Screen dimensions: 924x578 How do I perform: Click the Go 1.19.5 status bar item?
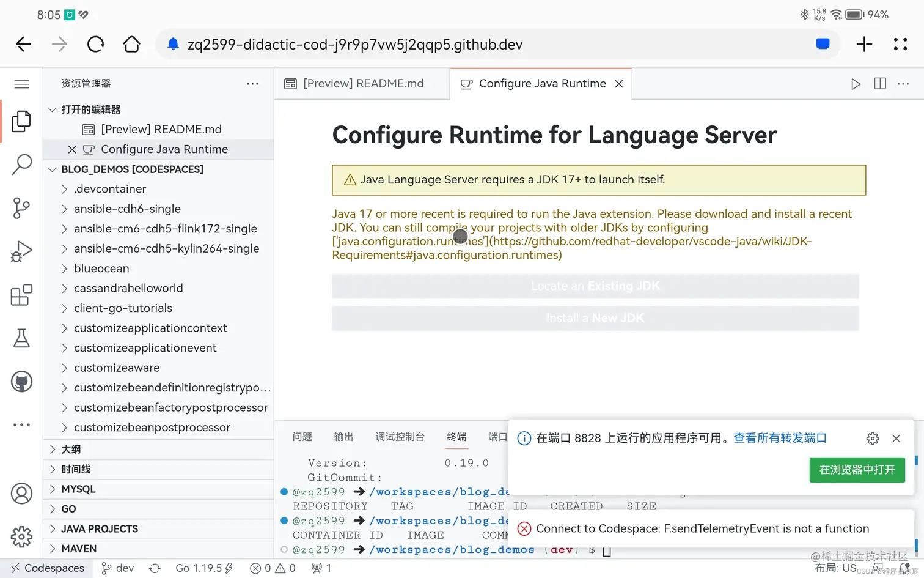point(204,568)
